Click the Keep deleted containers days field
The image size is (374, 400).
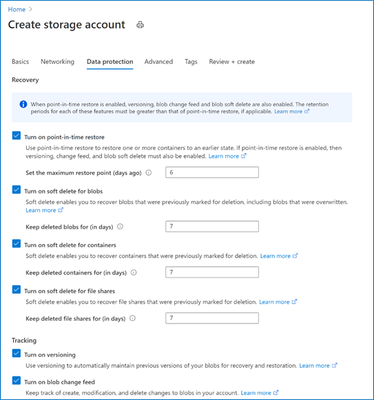click(x=212, y=272)
